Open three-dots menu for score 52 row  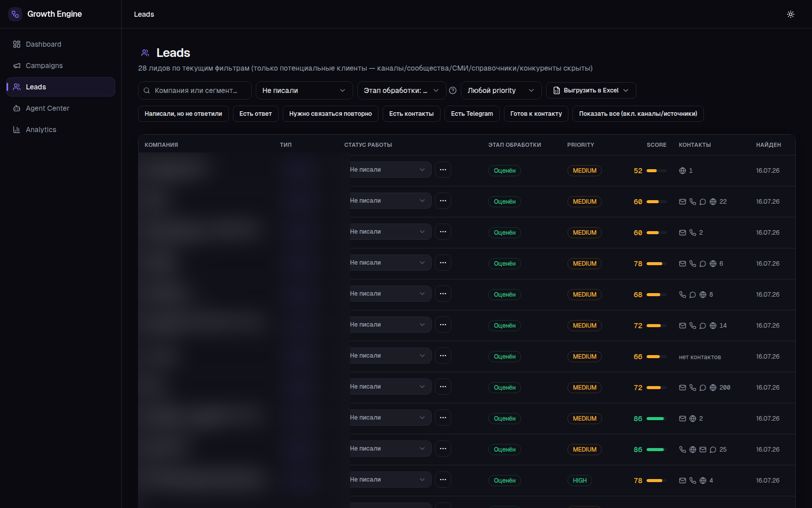point(443,170)
